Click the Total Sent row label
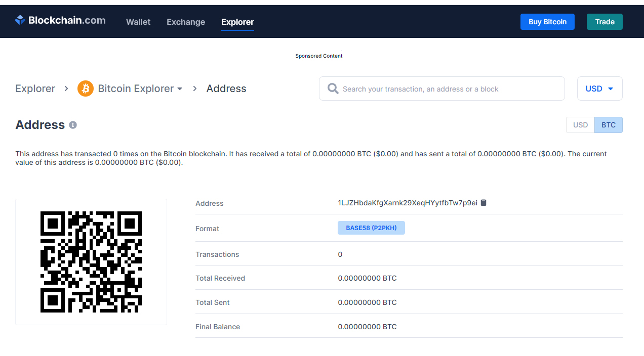This screenshot has height=356, width=644. (213, 302)
